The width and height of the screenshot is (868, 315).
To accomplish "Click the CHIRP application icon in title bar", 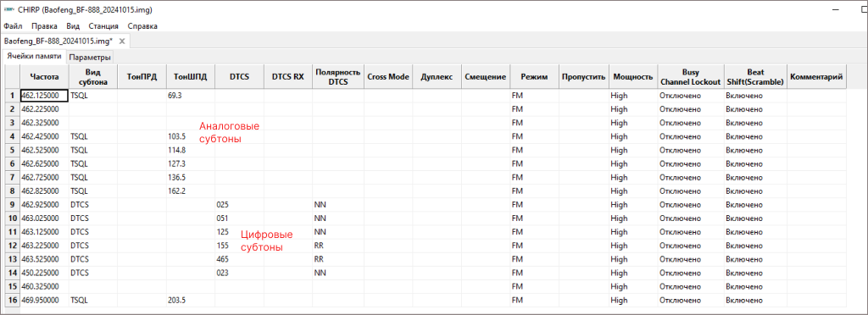I will coord(8,10).
